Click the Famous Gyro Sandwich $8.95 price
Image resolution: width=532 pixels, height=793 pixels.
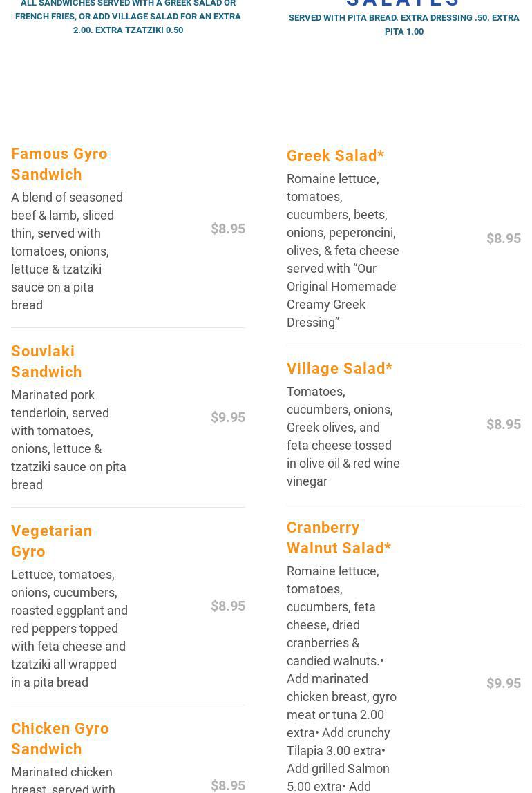[x=227, y=229]
